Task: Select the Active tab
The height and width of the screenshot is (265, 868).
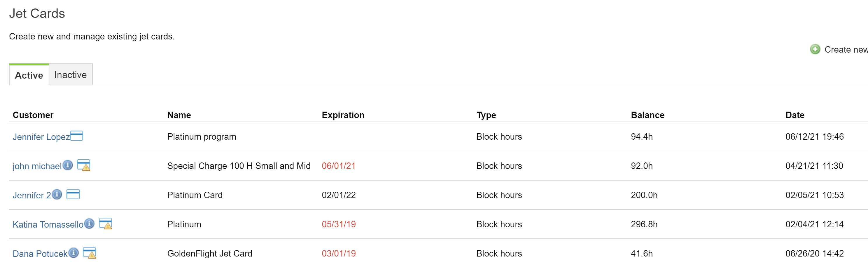Action: pos(29,75)
